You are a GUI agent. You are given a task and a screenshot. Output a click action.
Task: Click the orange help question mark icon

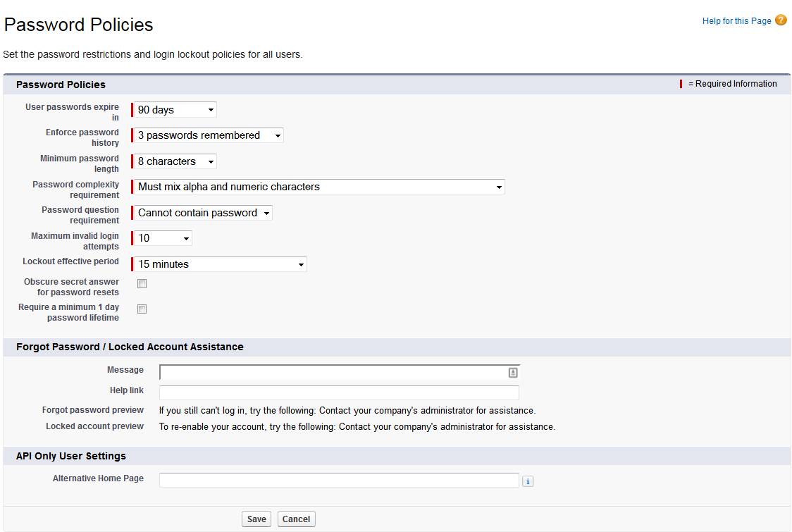780,20
